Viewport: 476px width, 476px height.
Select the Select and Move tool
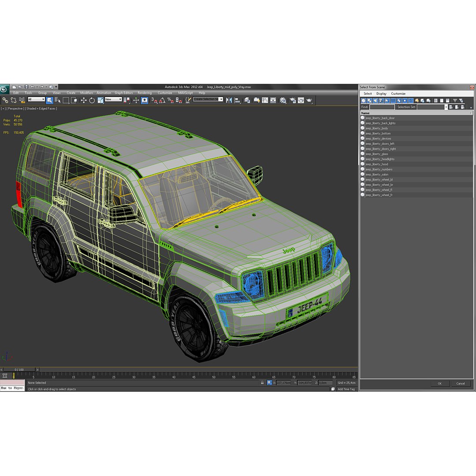pos(84,100)
